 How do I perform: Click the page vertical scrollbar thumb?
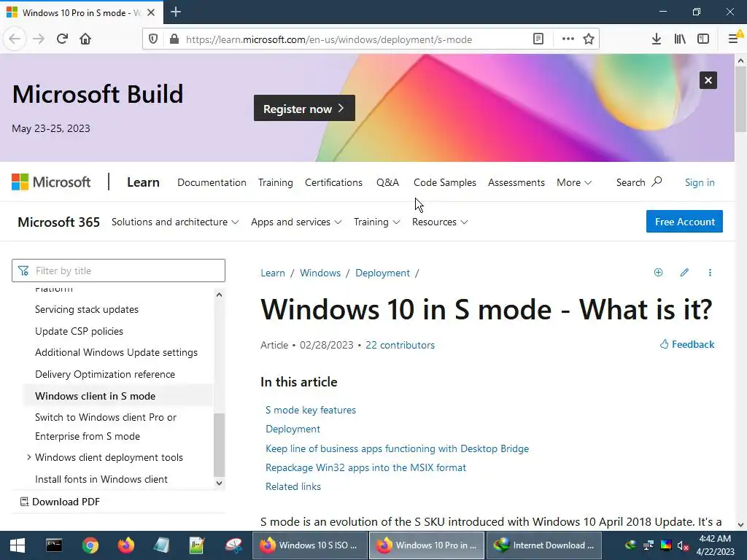tap(740, 99)
